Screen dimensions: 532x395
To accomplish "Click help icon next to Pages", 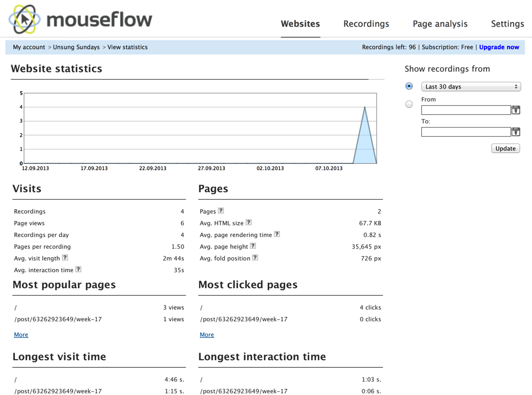I will [x=221, y=211].
